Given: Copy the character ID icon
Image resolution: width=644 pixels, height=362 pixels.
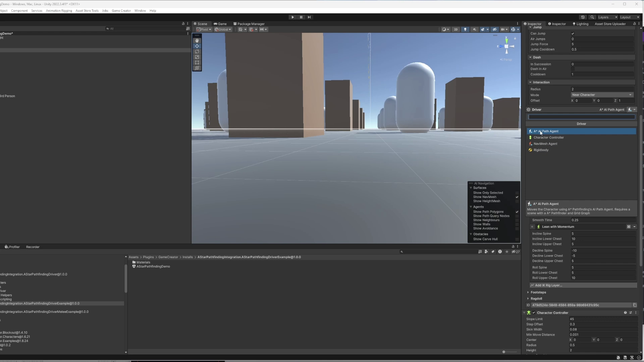Looking at the screenshot, I should (635, 305).
